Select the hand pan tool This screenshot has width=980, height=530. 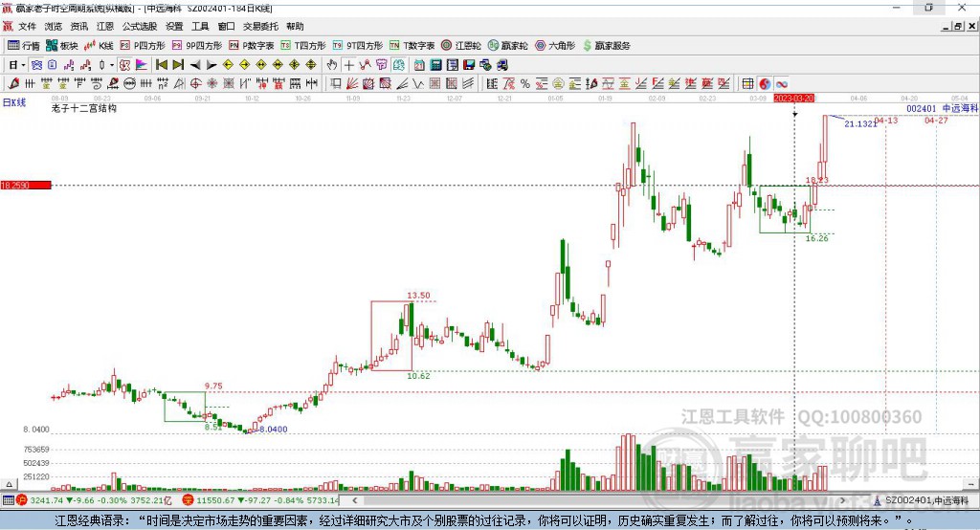tap(332, 65)
